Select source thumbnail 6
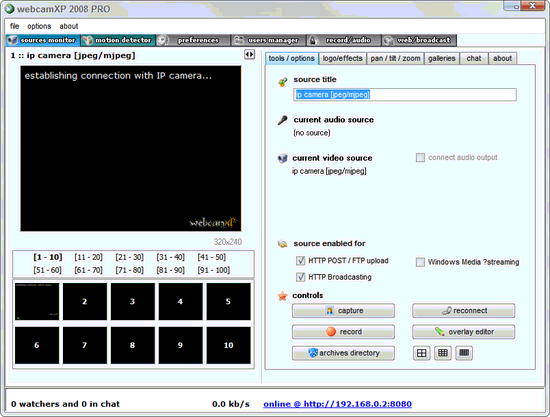This screenshot has height=417, width=550. (37, 345)
